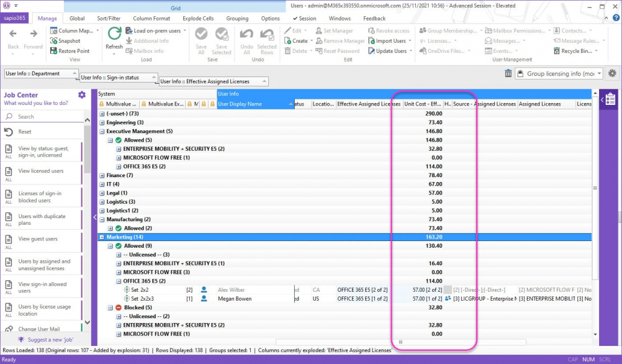Click 'Suggest a new job' link

click(x=51, y=339)
